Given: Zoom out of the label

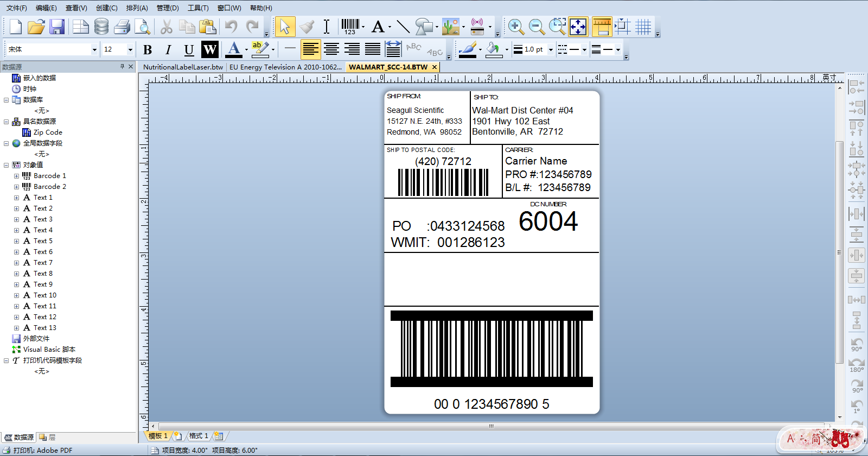Looking at the screenshot, I should pyautogui.click(x=537, y=27).
